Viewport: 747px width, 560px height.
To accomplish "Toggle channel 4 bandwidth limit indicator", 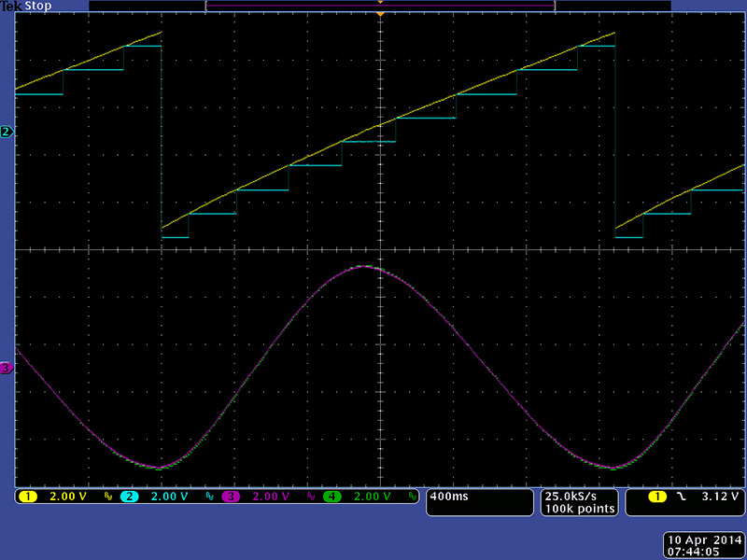I will click(x=412, y=497).
